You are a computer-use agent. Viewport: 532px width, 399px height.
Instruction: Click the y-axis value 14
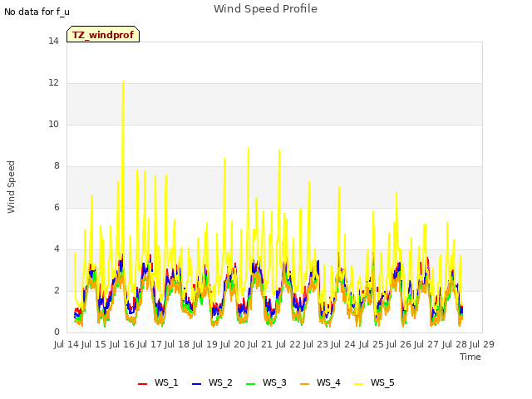click(x=53, y=42)
